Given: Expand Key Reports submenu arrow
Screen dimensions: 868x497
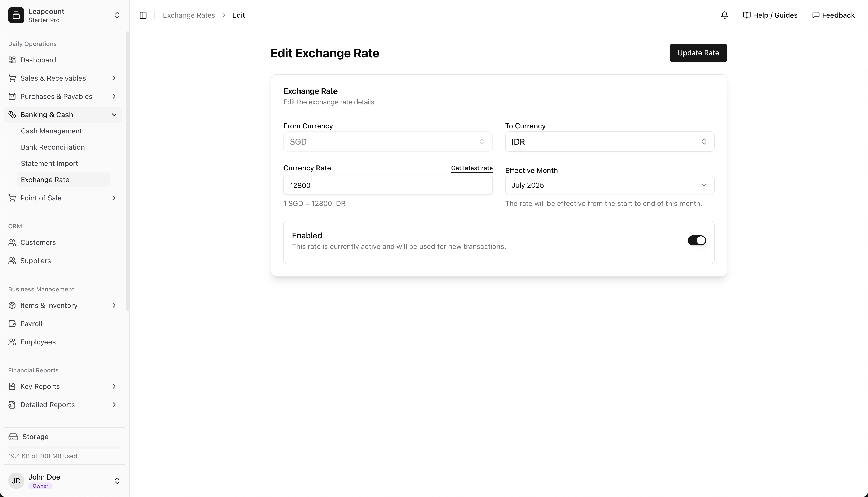Looking at the screenshot, I should pyautogui.click(x=114, y=387).
